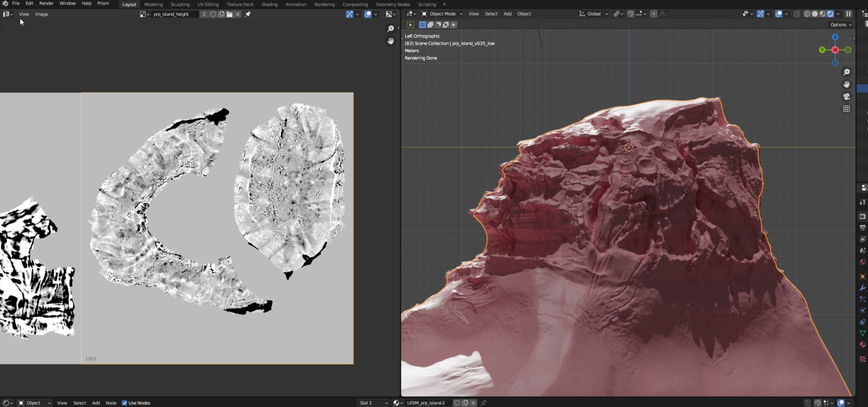Select wireframe viewport shading mode

pyautogui.click(x=807, y=14)
